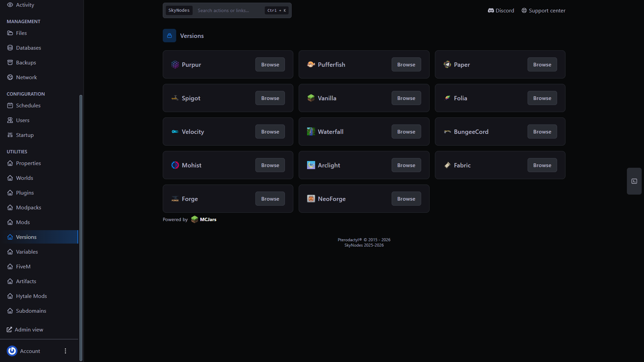Browse Fabric versions
The height and width of the screenshot is (362, 644).
tap(542, 165)
